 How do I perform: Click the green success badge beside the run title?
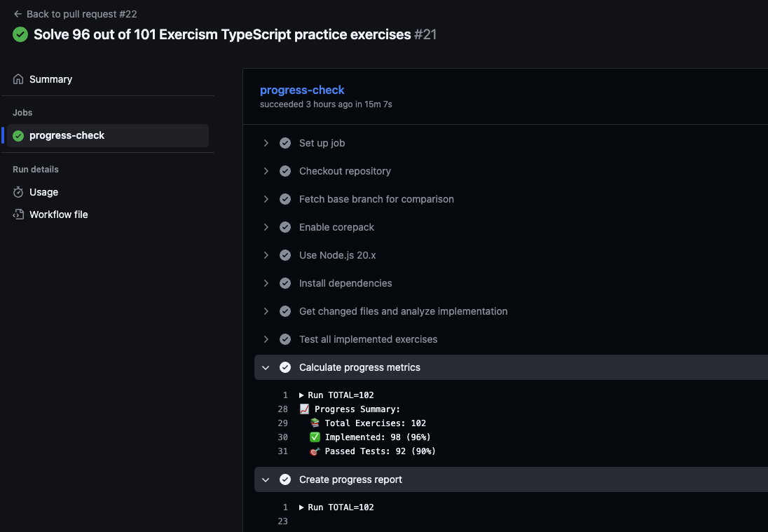[20, 34]
